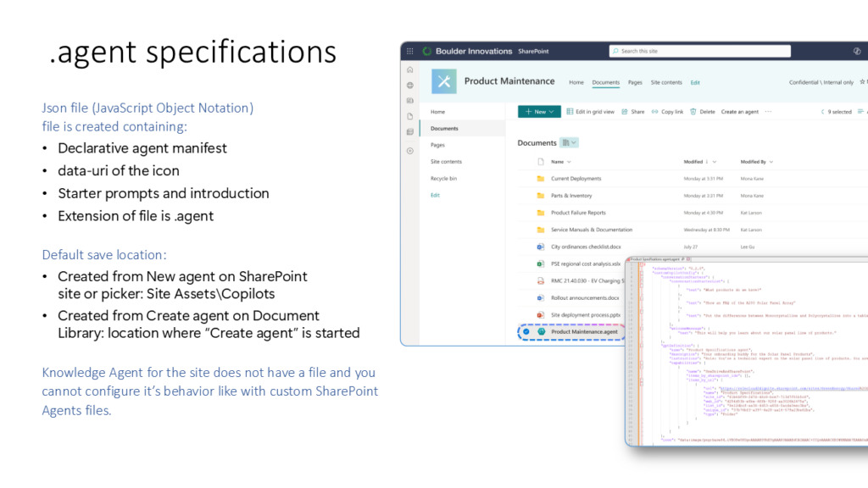Close the Product Specifications agent.agent editor tab

point(688,259)
